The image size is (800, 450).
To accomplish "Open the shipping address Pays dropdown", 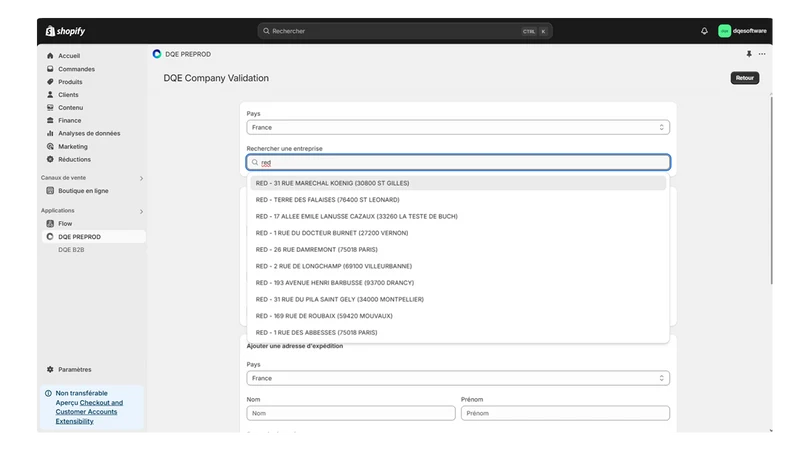I will pyautogui.click(x=458, y=378).
